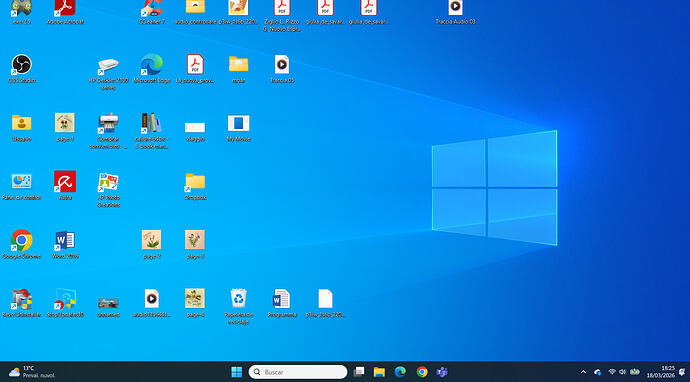Open the notifications bell icon
Image resolution: width=690 pixels, height=382 pixels.
[682, 372]
